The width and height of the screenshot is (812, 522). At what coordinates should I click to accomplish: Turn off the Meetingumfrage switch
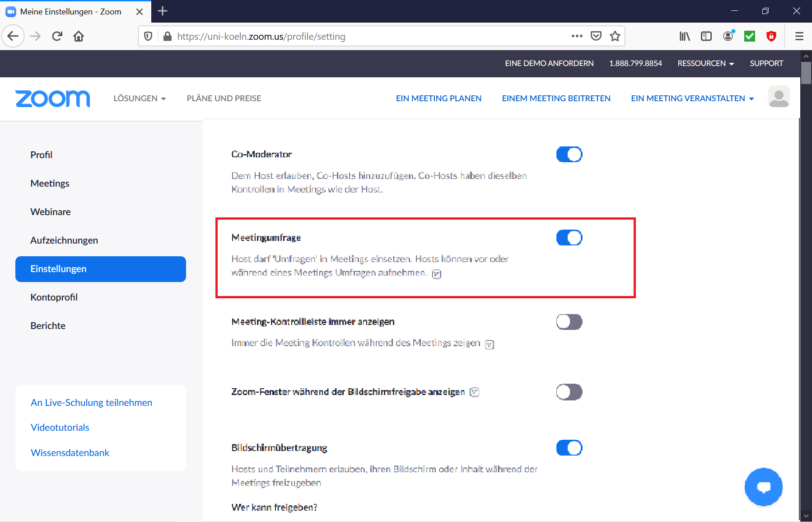(x=569, y=238)
